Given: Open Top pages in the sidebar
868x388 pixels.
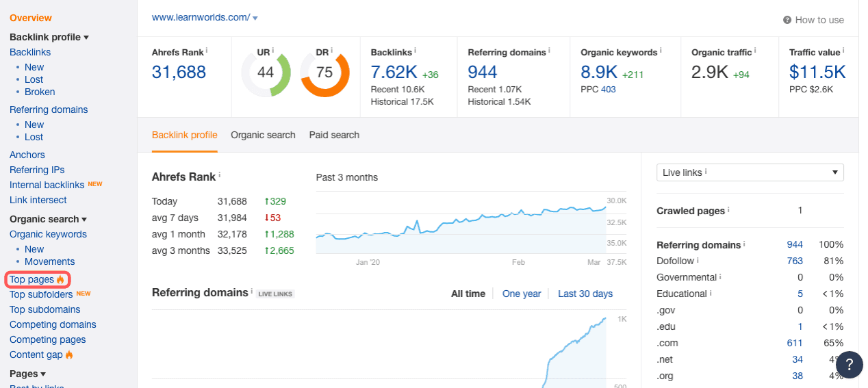Looking at the screenshot, I should click(31, 279).
